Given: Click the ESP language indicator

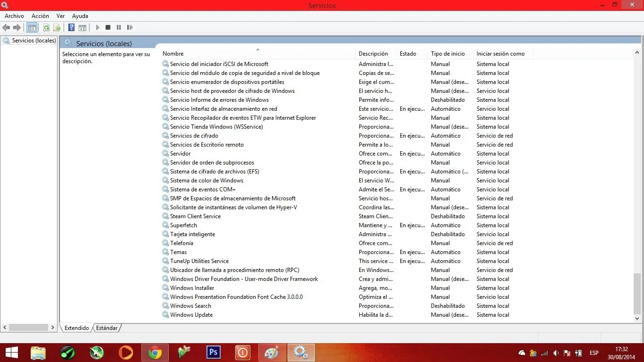Looking at the screenshot, I should click(x=594, y=353).
